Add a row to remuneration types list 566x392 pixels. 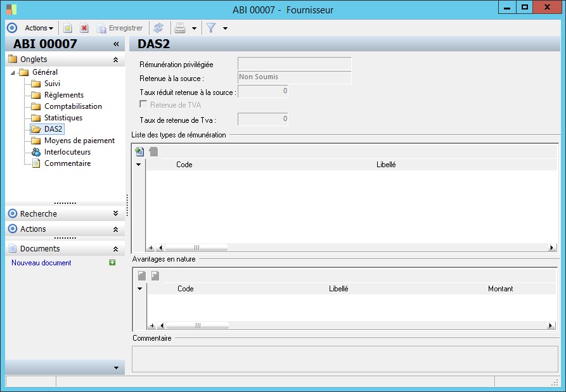click(139, 152)
